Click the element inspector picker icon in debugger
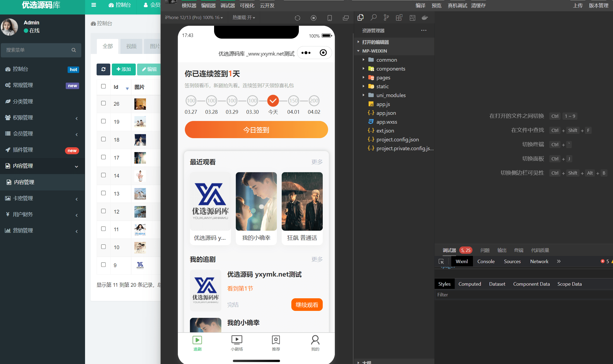The image size is (613, 364). [x=441, y=262]
